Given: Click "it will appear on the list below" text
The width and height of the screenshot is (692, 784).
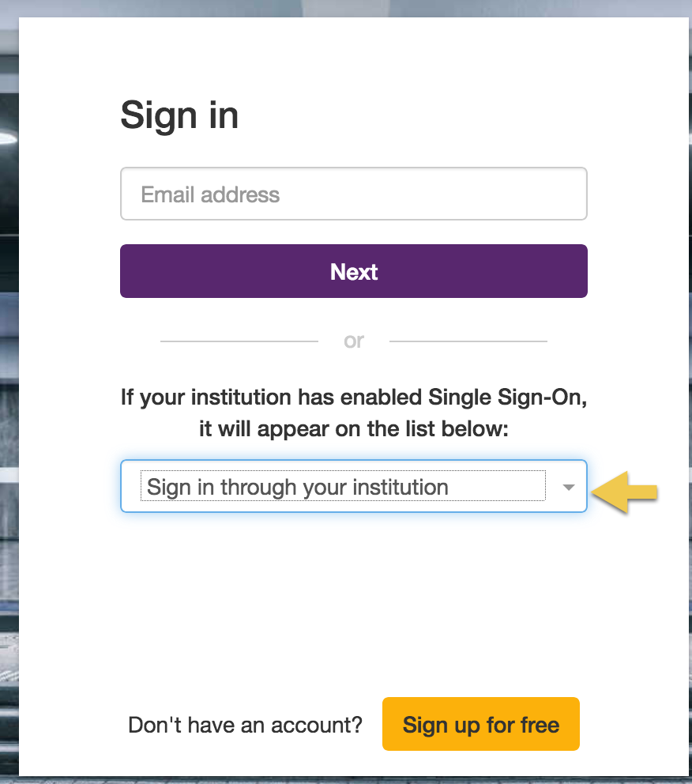Looking at the screenshot, I should [354, 430].
